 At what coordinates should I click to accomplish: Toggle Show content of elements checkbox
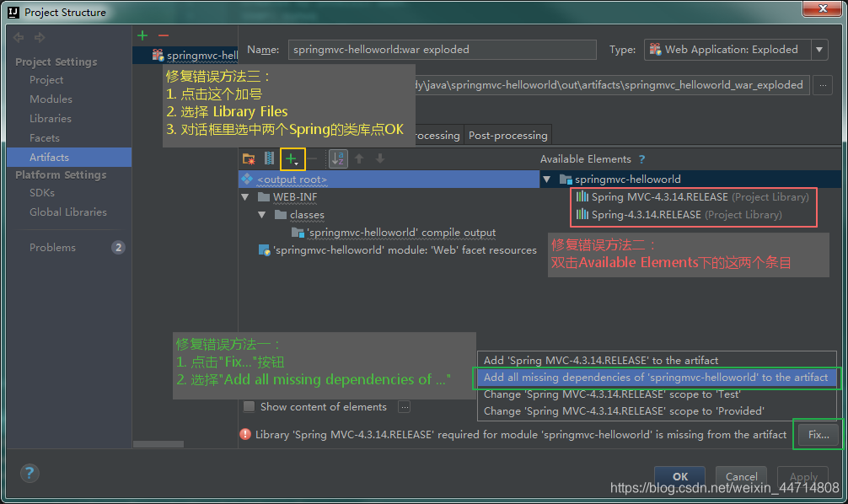coord(249,407)
